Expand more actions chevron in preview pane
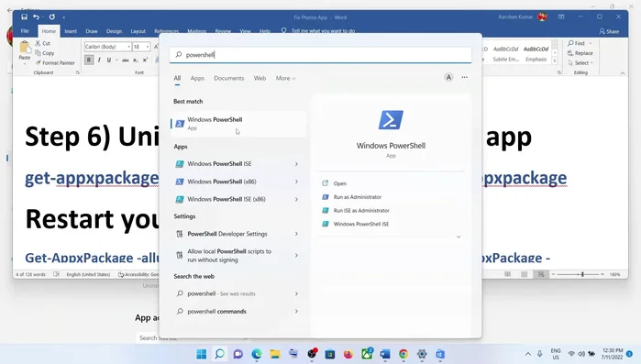 pos(459,237)
